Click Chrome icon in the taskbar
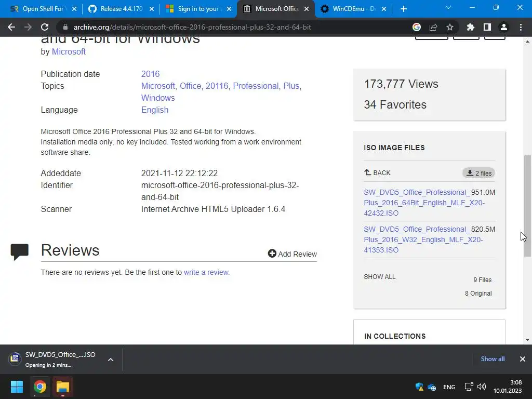The width and height of the screenshot is (532, 399). pyautogui.click(x=39, y=387)
